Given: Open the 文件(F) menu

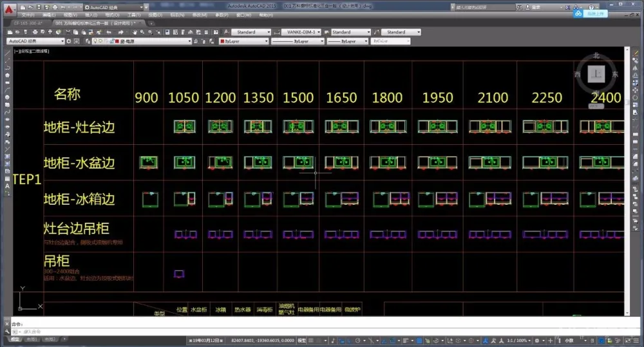Looking at the screenshot, I should click(x=26, y=14).
